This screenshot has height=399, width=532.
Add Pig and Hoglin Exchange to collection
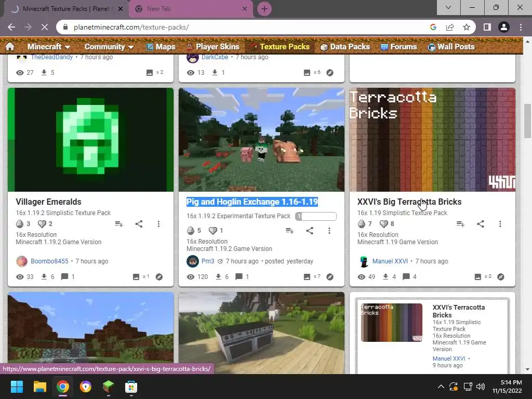click(289, 231)
